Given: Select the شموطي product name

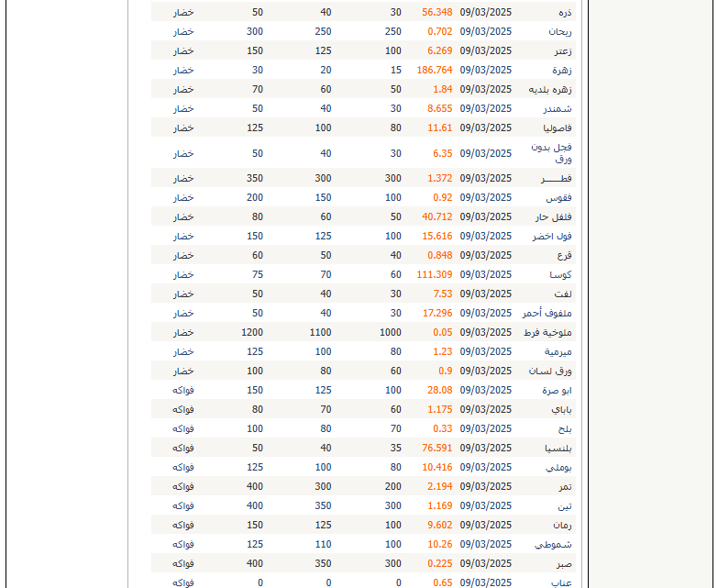Looking at the screenshot, I should [554, 544].
